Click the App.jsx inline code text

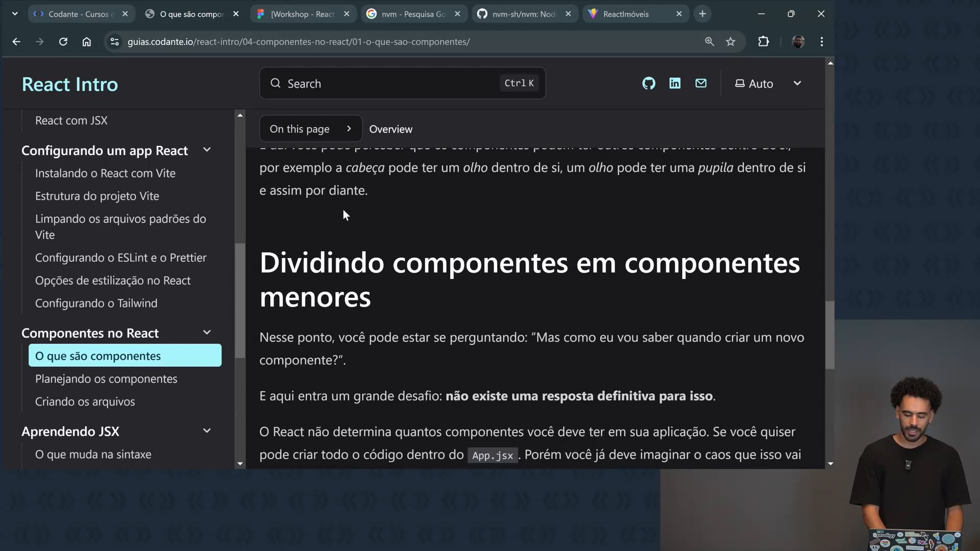point(493,455)
